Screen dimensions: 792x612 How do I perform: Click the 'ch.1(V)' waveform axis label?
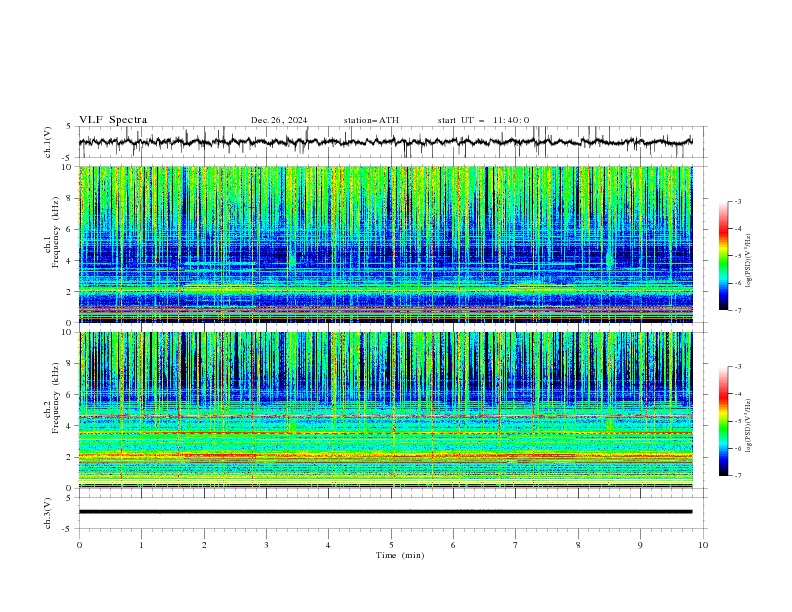click(48, 142)
